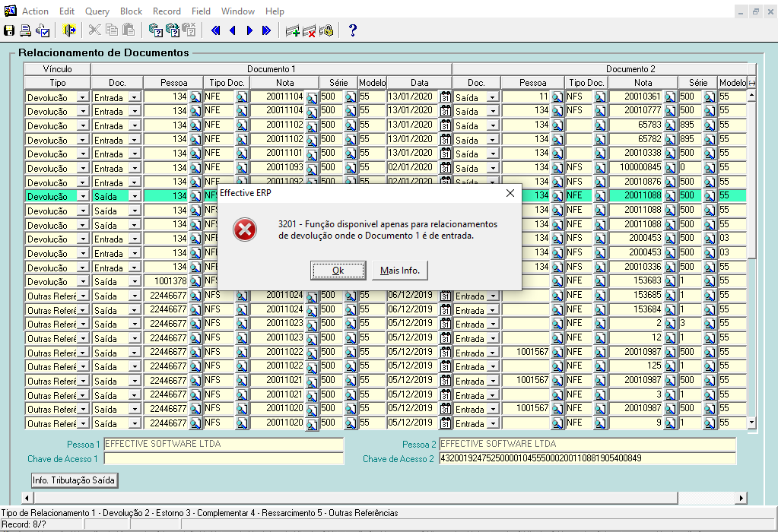Go to next record with single right arrow
Image resolution: width=778 pixels, height=532 pixels.
pos(249,30)
